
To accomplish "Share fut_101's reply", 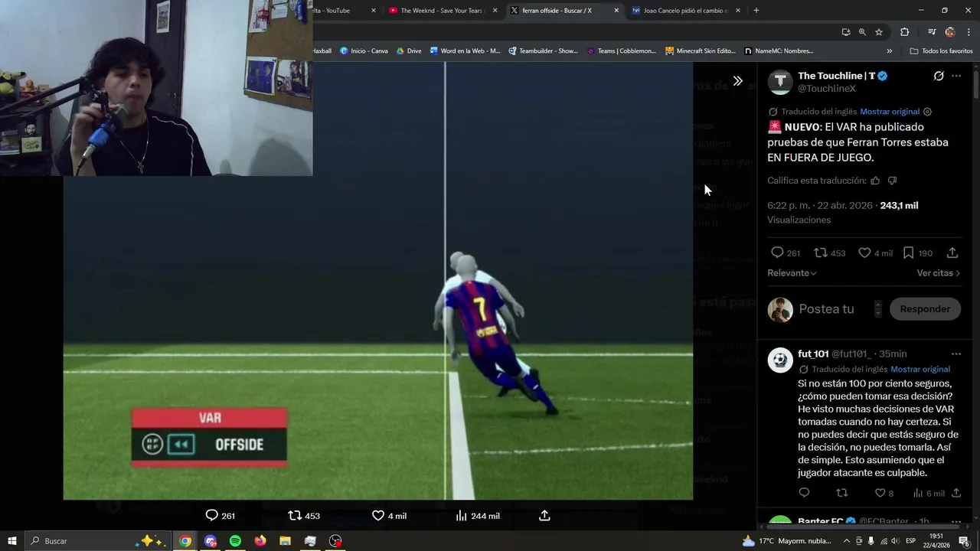I will (x=957, y=493).
